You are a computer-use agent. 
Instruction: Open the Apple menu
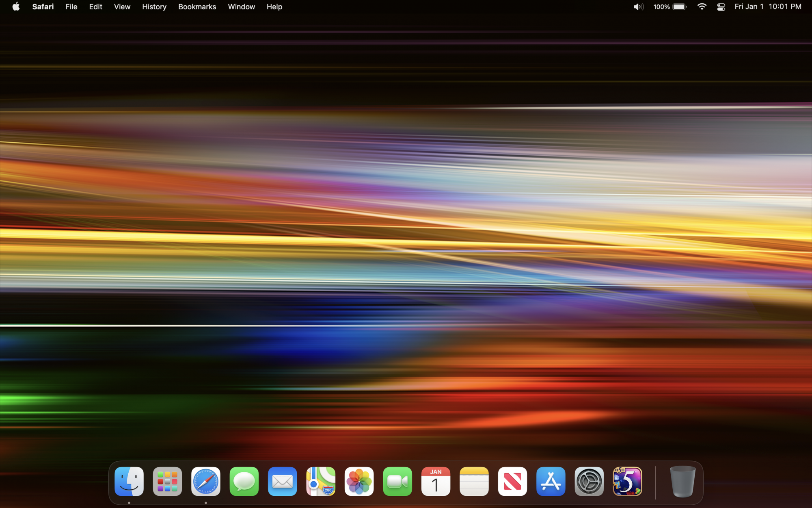[x=16, y=7]
